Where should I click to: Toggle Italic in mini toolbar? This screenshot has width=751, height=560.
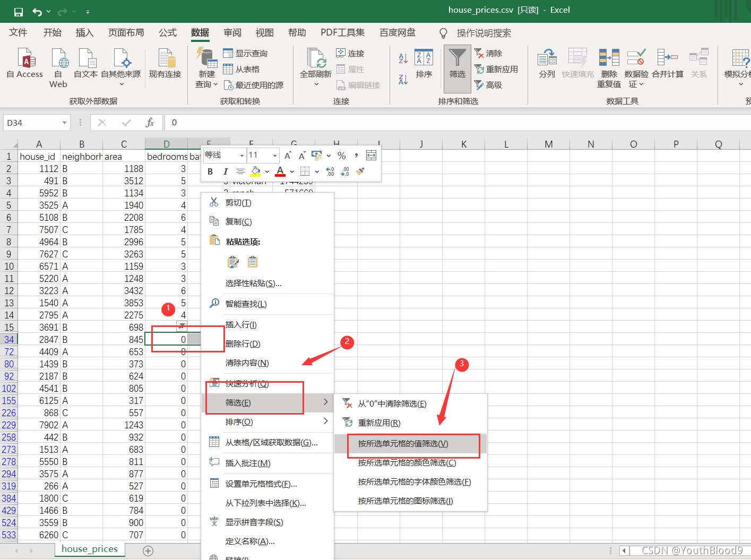[x=225, y=171]
